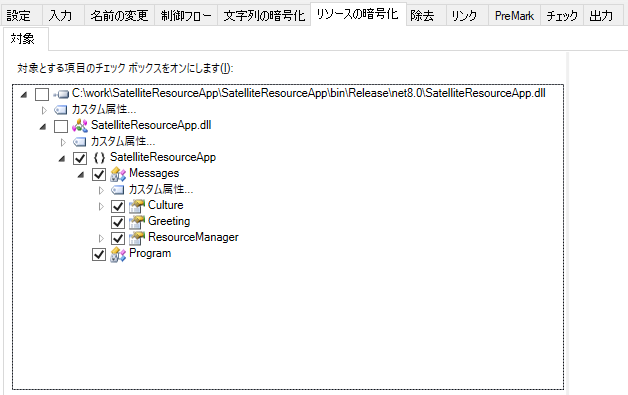The width and height of the screenshot is (628, 395).
Task: Collapse the Messages class node
Action: click(x=81, y=175)
